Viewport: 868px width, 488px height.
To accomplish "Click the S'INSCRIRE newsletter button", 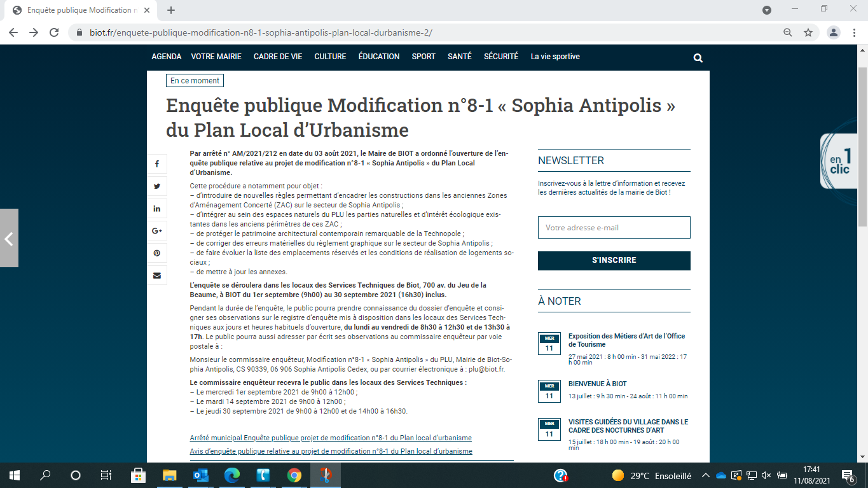I will click(x=614, y=260).
